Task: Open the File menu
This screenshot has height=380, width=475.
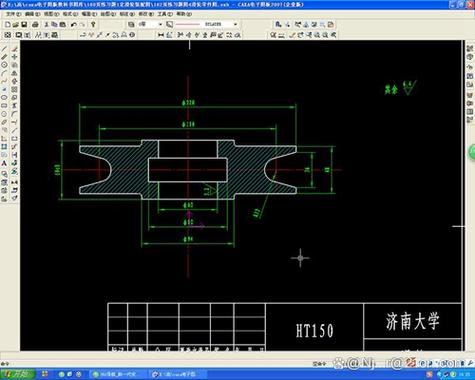Action: (13, 14)
